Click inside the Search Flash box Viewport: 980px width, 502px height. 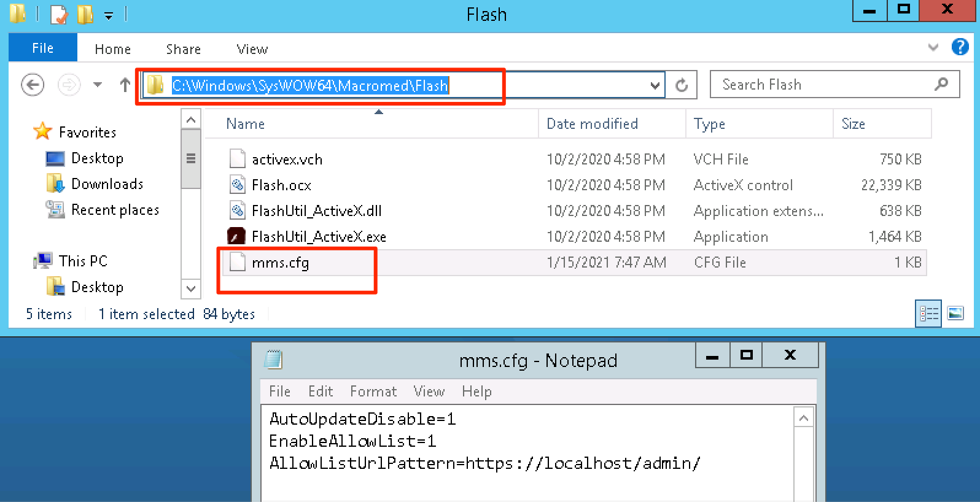pyautogui.click(x=823, y=85)
